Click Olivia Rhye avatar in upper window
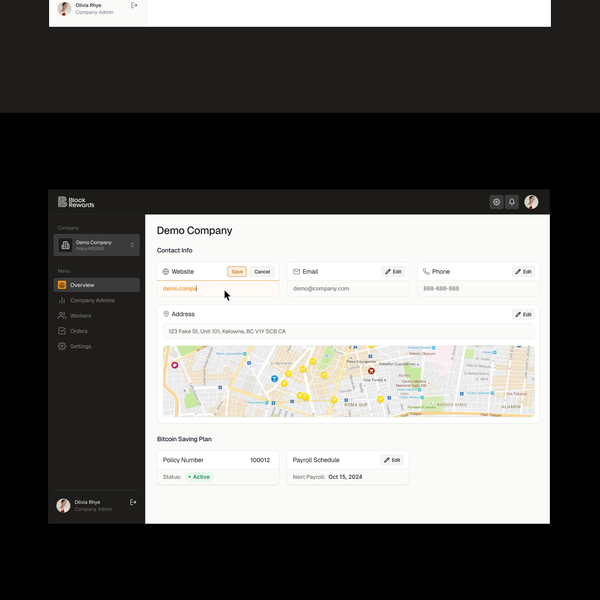This screenshot has width=600, height=600. point(64,8)
